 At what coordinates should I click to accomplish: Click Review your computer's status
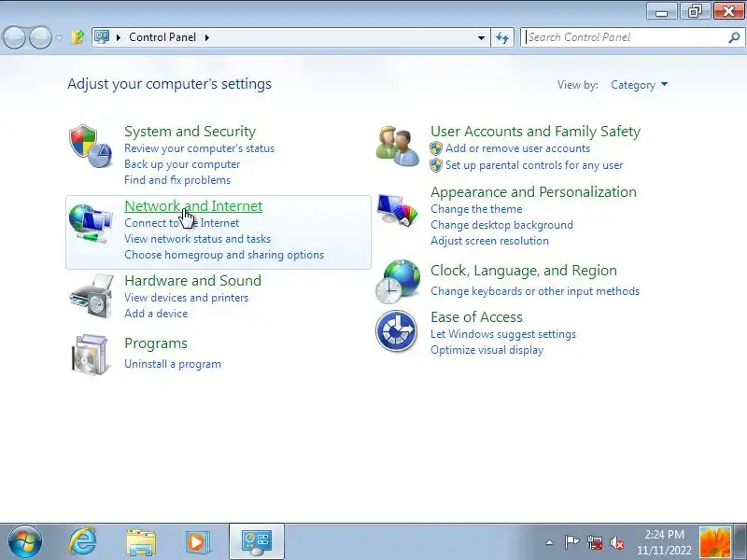pyautogui.click(x=199, y=148)
